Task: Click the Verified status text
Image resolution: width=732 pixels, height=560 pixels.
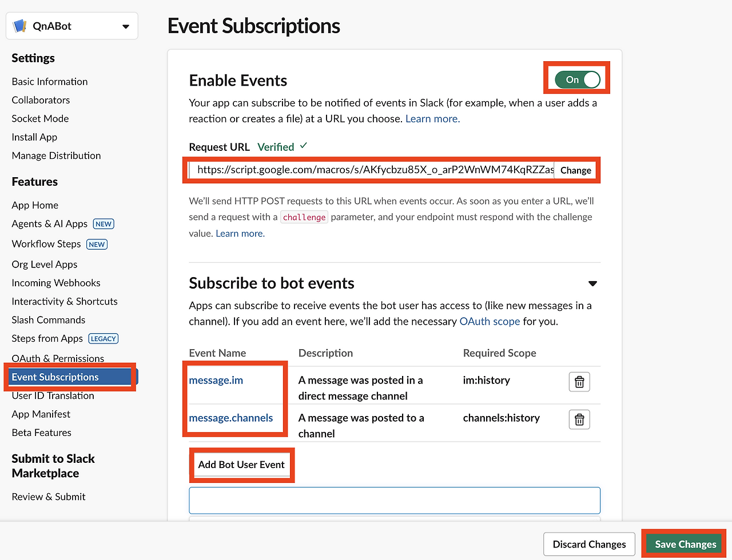Action: [x=276, y=147]
